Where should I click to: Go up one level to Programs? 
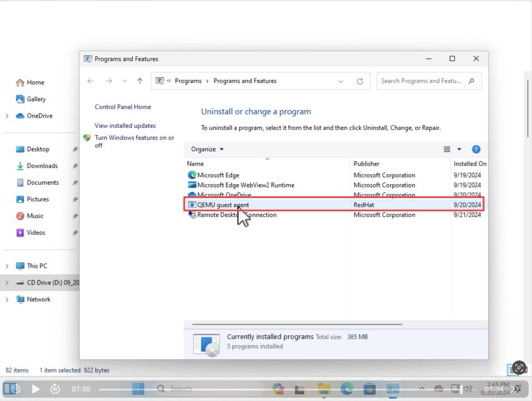140,81
